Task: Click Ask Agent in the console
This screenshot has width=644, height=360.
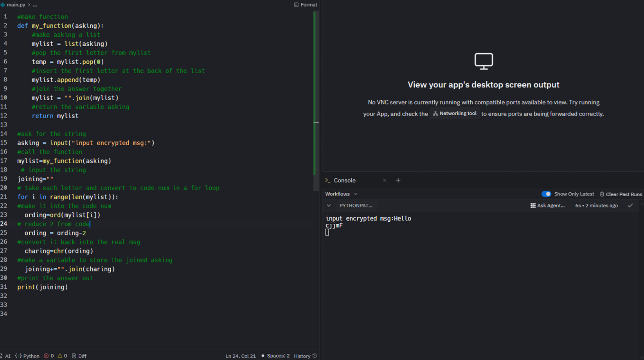Action: pyautogui.click(x=547, y=206)
